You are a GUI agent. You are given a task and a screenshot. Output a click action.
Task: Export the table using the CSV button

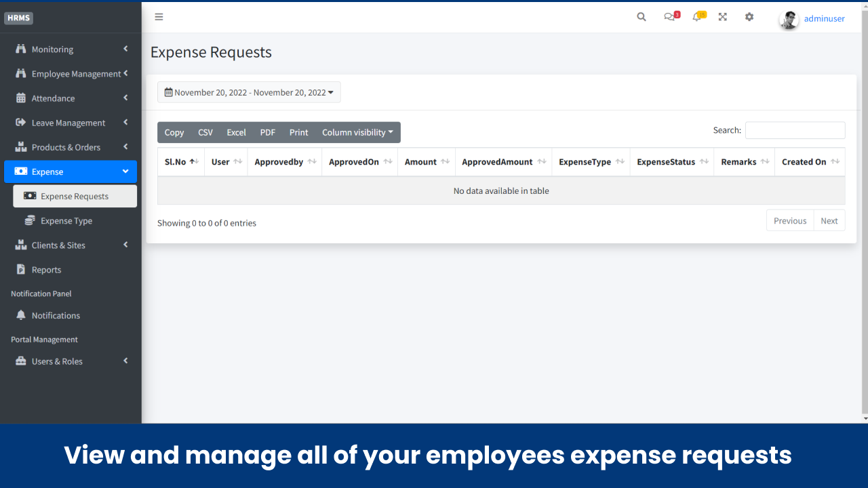point(205,132)
